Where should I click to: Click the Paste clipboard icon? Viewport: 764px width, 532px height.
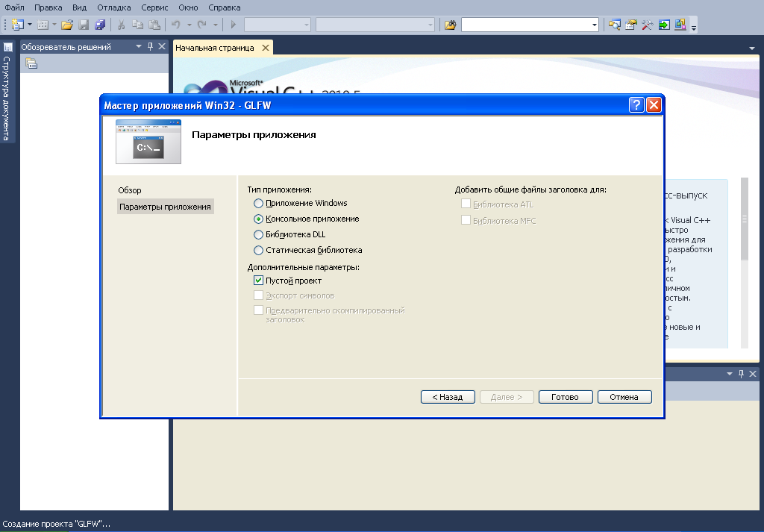click(x=154, y=25)
